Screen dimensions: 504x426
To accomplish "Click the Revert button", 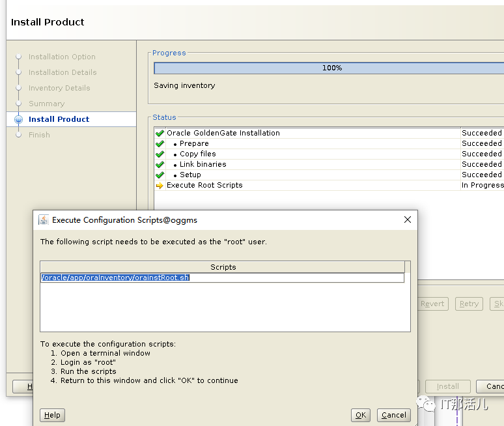I will (x=432, y=304).
